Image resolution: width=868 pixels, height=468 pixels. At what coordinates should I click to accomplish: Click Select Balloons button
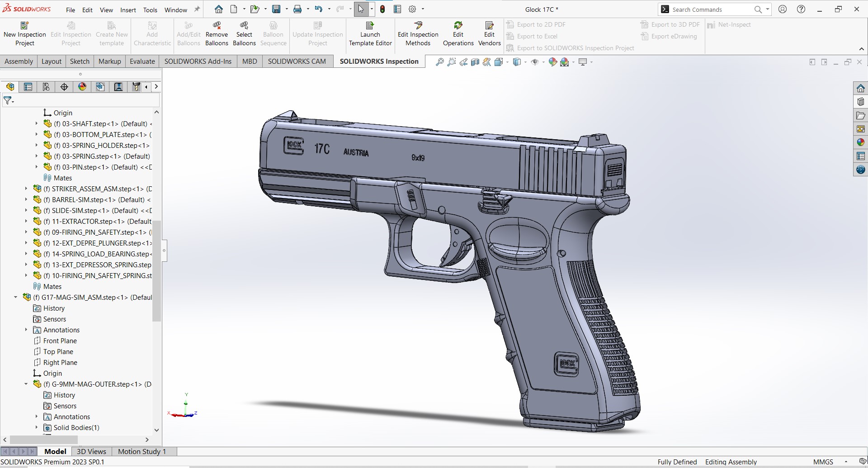click(244, 33)
